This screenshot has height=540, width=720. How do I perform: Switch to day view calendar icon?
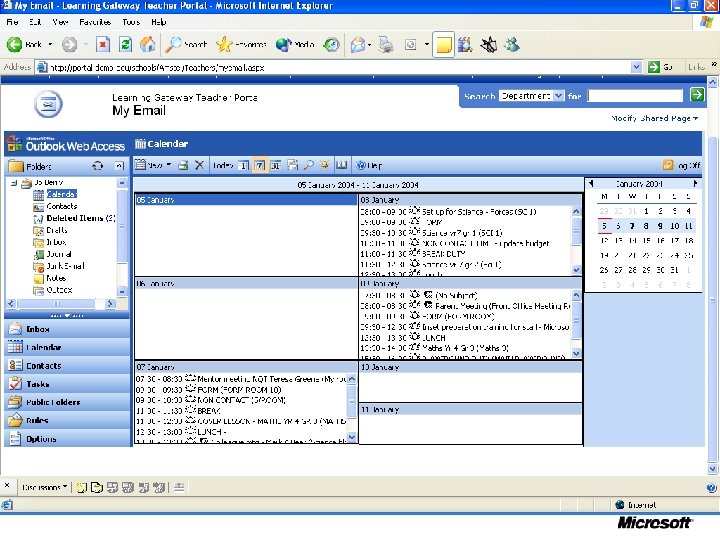243,165
